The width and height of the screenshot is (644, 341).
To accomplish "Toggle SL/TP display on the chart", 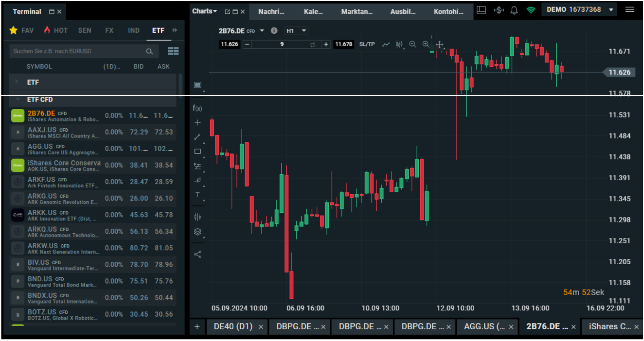I will [x=367, y=44].
